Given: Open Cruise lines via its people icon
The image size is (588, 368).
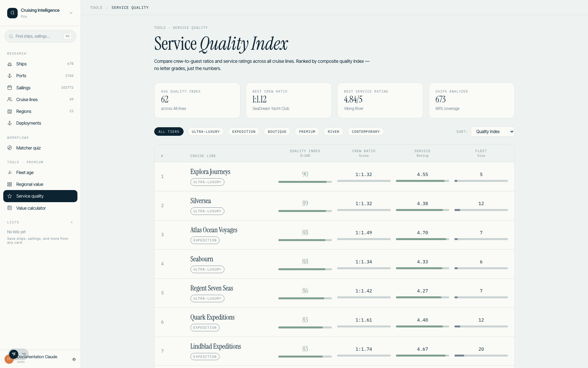Looking at the screenshot, I should click(10, 99).
